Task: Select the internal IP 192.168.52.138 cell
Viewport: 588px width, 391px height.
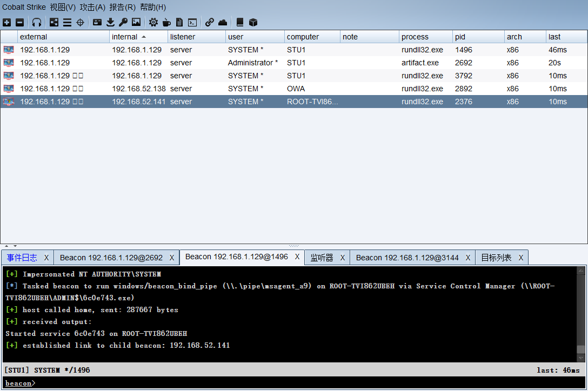Action: pyautogui.click(x=139, y=89)
